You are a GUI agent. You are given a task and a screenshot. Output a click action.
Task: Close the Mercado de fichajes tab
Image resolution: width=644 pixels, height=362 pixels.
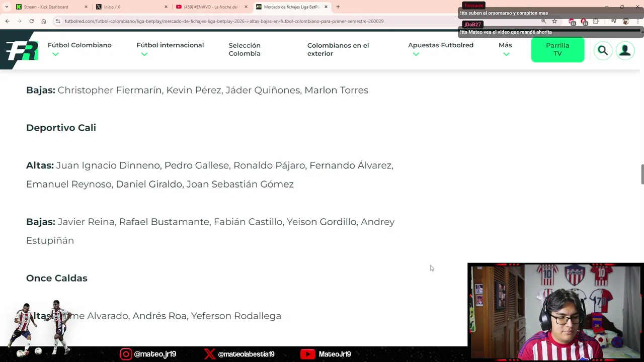tap(326, 7)
